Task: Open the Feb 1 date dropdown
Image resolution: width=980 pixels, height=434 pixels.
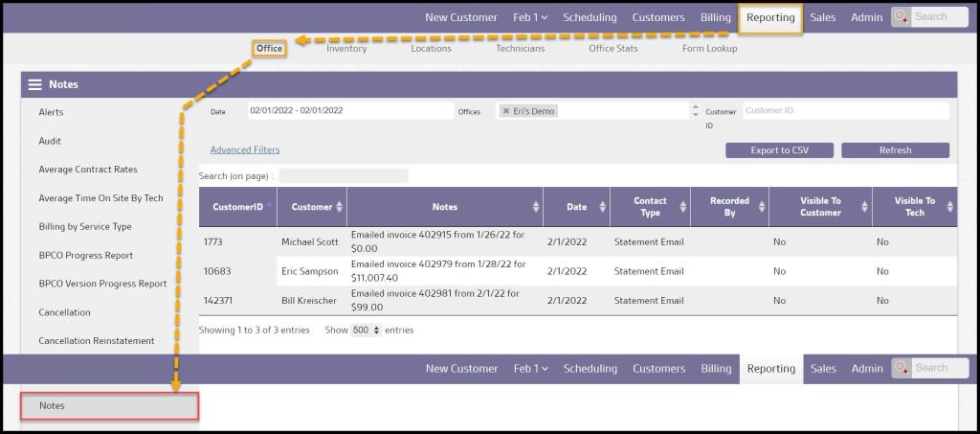Action: 531,17
